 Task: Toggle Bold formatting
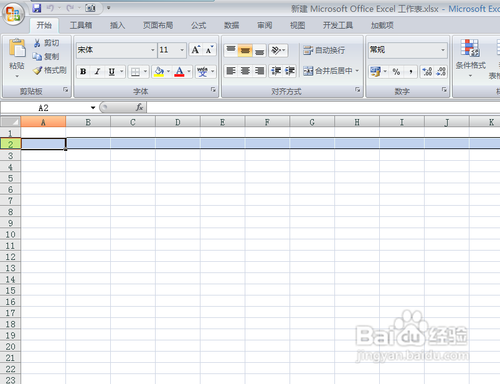tap(83, 71)
